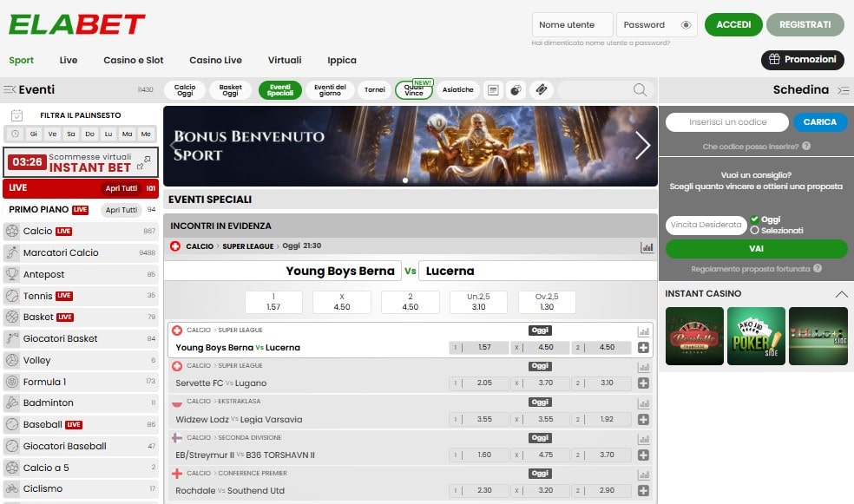The height and width of the screenshot is (504, 854).
Task: Open more markets plus for Servette FC vs Lugano
Action: click(643, 383)
